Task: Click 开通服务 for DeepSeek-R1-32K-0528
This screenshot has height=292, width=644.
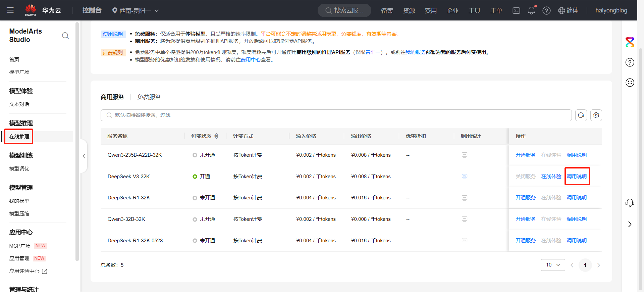Action: [526, 241]
